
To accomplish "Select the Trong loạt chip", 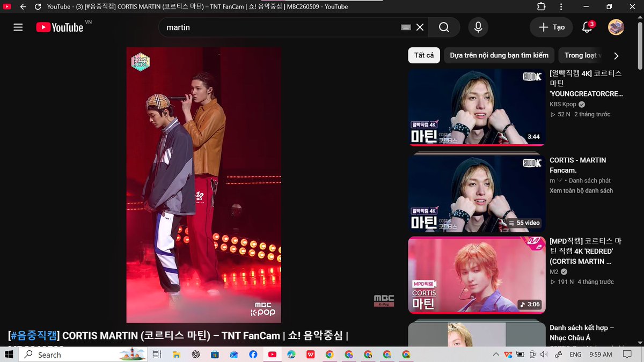I will click(581, 55).
